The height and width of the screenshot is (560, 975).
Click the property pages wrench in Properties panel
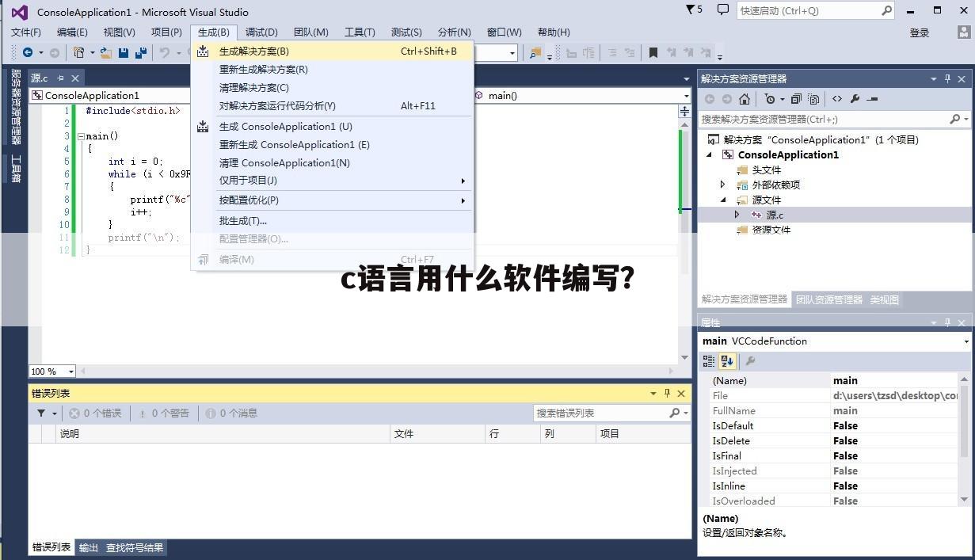coord(750,361)
